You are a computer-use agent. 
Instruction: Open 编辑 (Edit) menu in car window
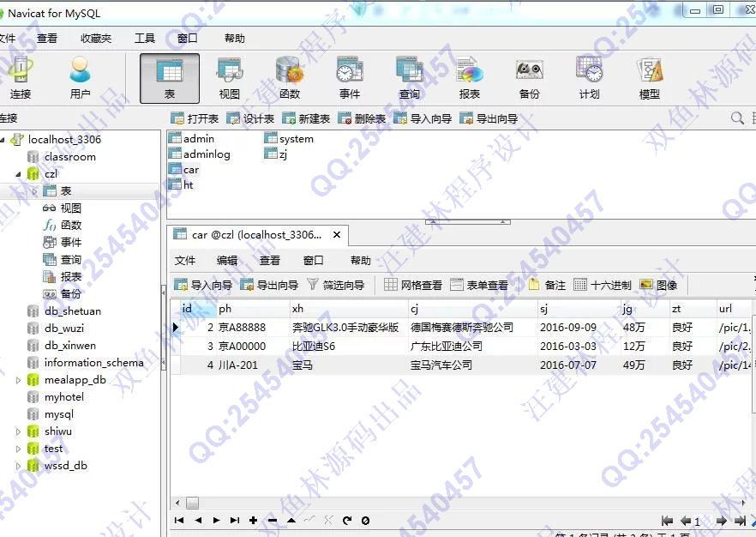tap(227, 261)
